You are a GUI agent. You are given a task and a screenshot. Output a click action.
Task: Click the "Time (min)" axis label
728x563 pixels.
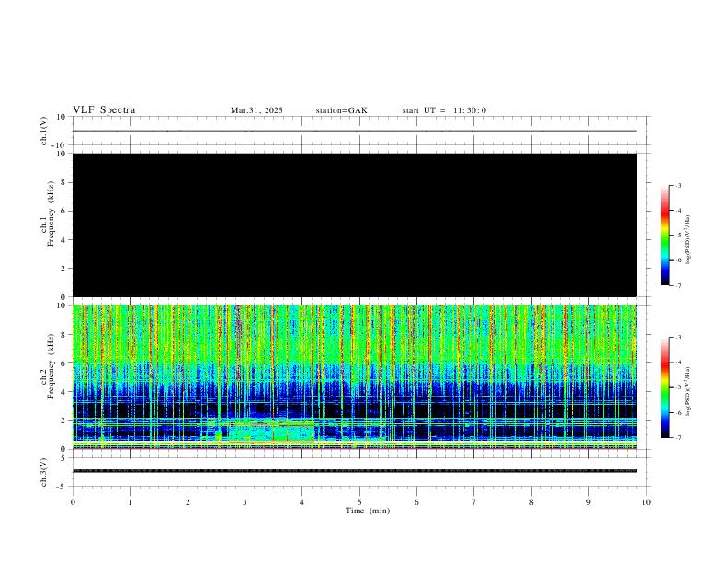(x=368, y=511)
